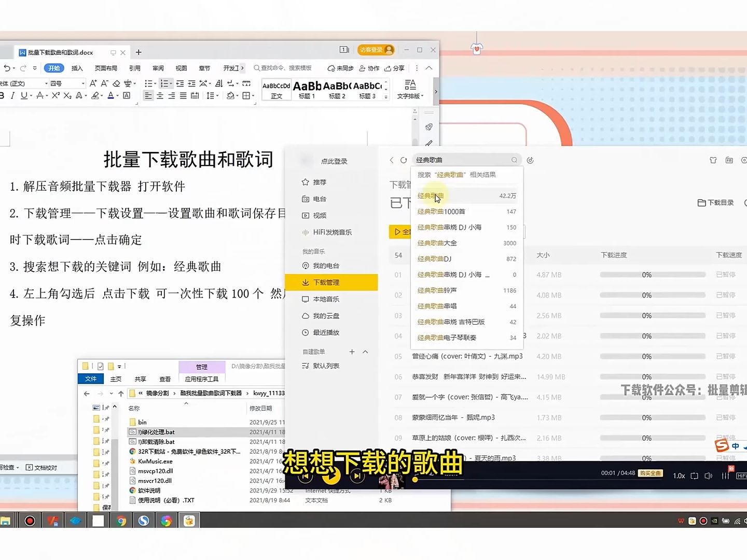Apply underline formatting in WPS

click(23, 95)
